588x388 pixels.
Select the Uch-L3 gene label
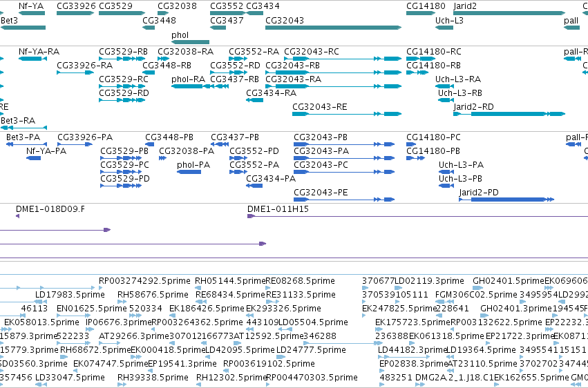pyautogui.click(x=449, y=20)
